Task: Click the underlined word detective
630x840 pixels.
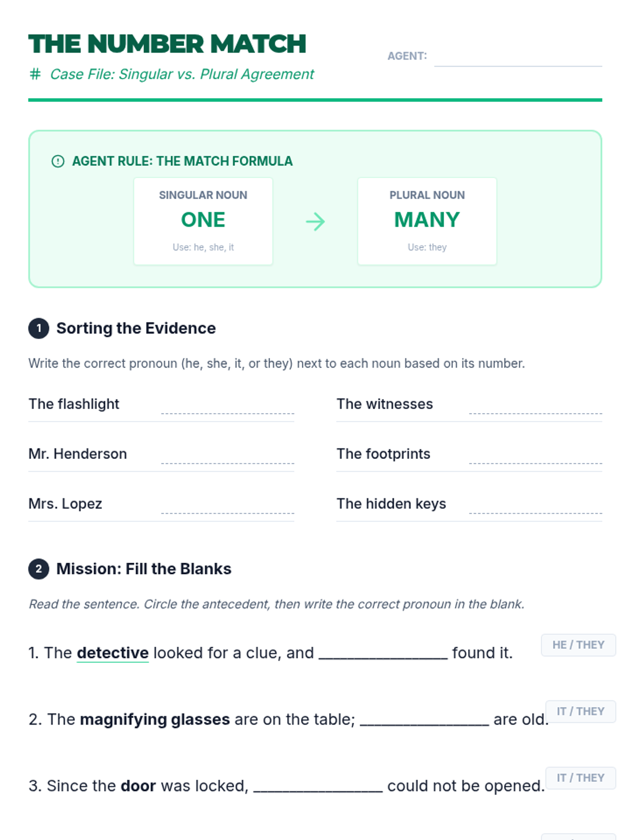Action: (x=112, y=653)
